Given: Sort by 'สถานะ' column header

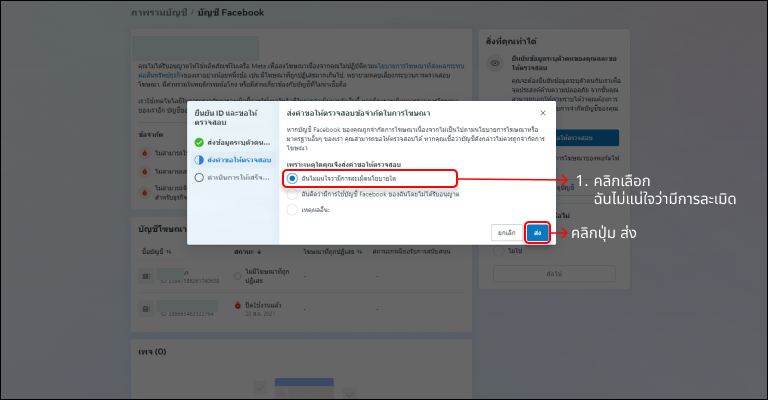Looking at the screenshot, I should pyautogui.click(x=247, y=252).
